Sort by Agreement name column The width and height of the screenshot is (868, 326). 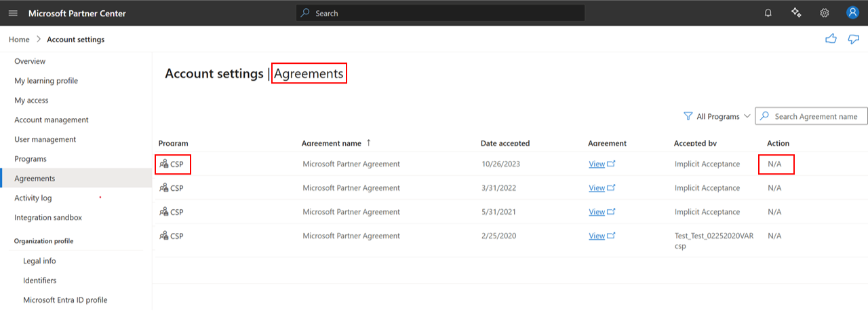(332, 143)
